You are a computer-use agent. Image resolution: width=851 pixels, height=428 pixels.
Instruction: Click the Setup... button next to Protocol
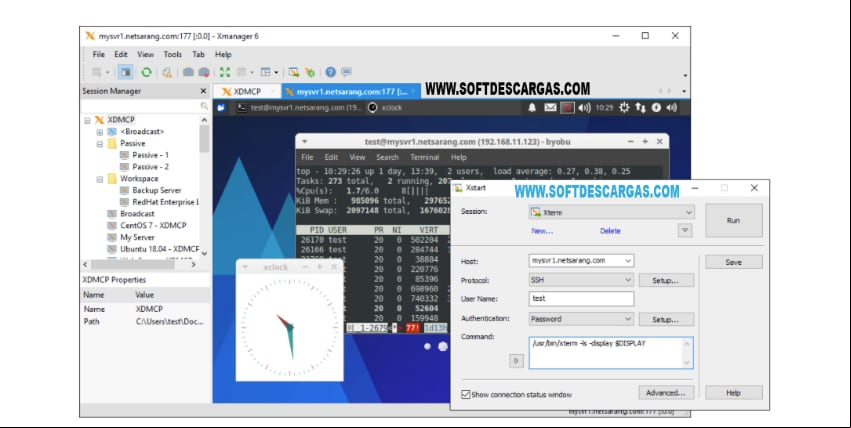click(666, 280)
